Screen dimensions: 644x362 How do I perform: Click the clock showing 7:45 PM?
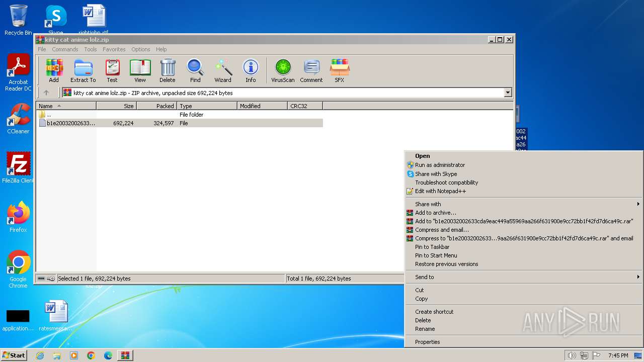[x=618, y=355]
